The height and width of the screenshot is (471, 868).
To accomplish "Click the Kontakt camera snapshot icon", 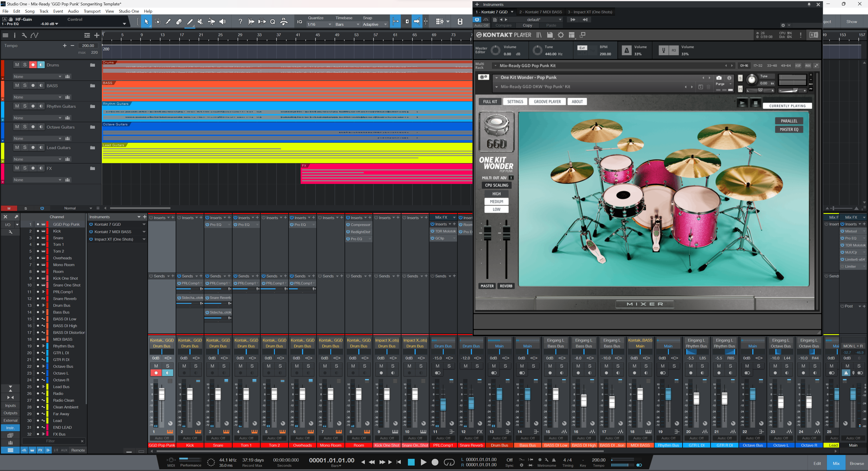I will (x=719, y=78).
